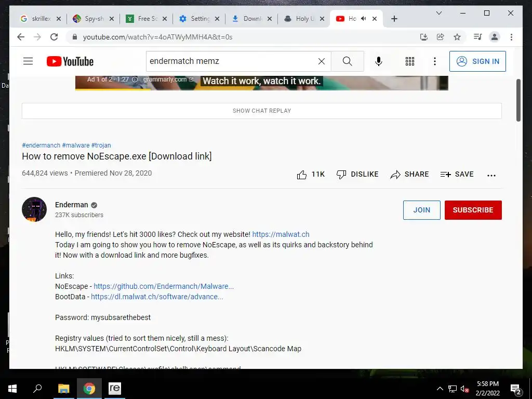Click the magnifier search button
Screen dimensions: 532x399
[x=347, y=61]
